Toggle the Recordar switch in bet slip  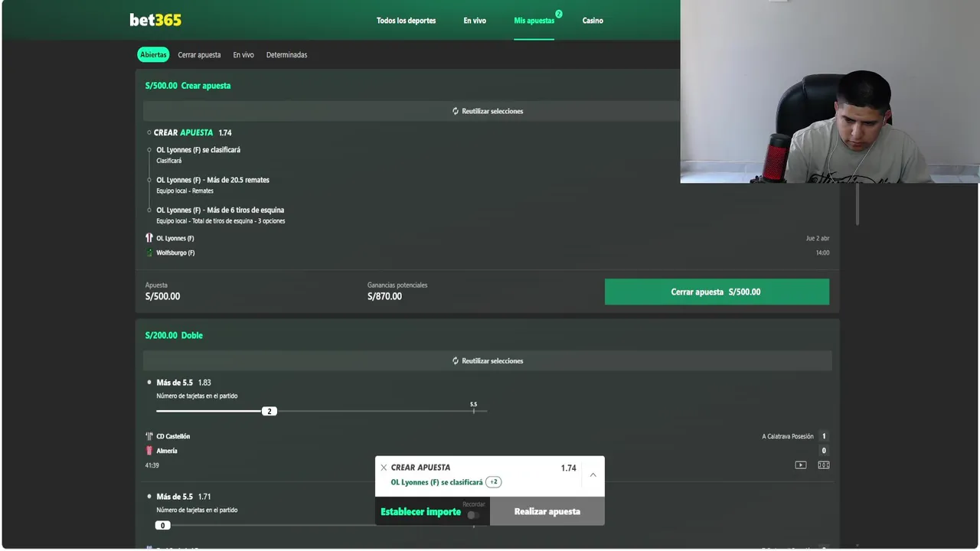pos(474,515)
